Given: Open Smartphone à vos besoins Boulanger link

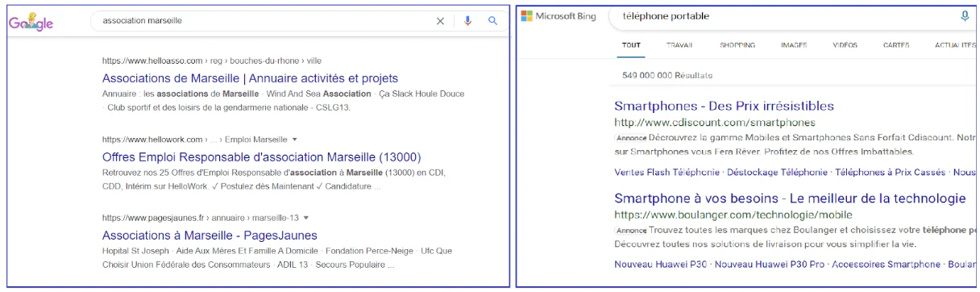Looking at the screenshot, I should tap(790, 198).
